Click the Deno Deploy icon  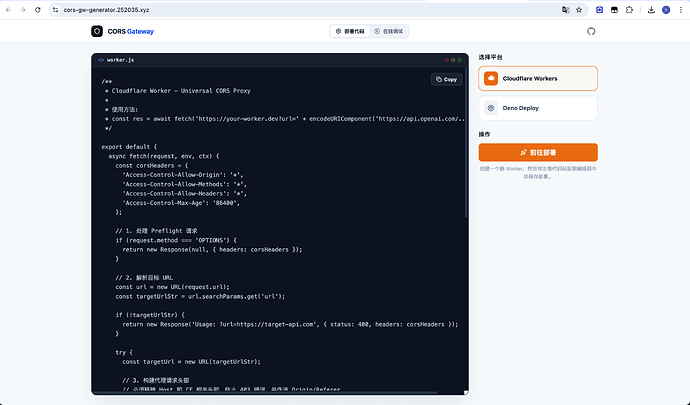pyautogui.click(x=491, y=108)
